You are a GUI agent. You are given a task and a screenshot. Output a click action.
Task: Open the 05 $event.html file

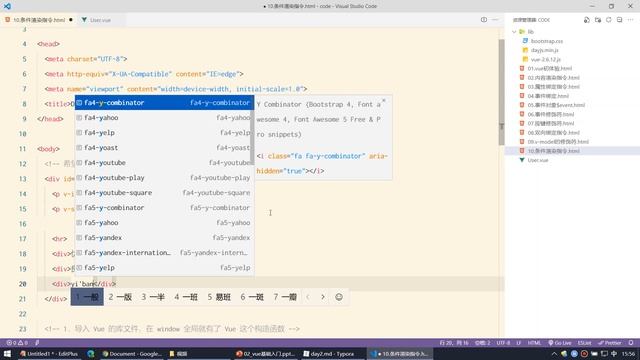(x=556, y=105)
